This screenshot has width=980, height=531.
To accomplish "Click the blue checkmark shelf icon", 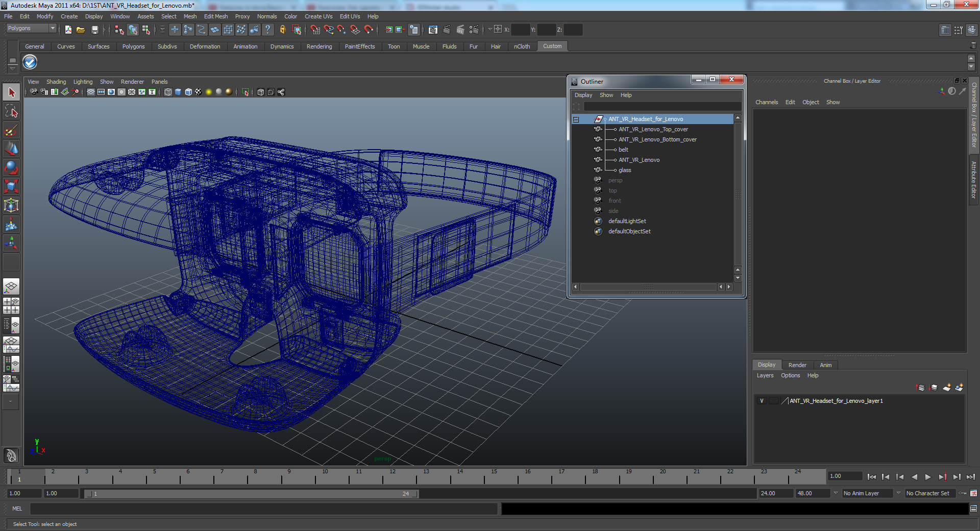I will pos(30,62).
